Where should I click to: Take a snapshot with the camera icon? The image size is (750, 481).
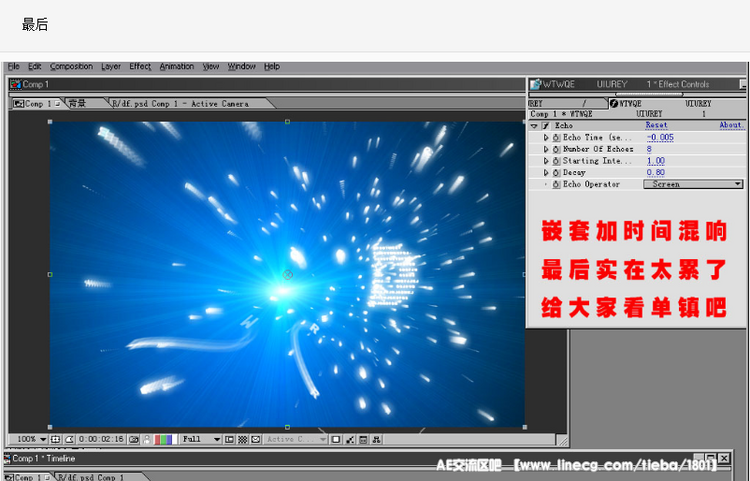(134, 439)
